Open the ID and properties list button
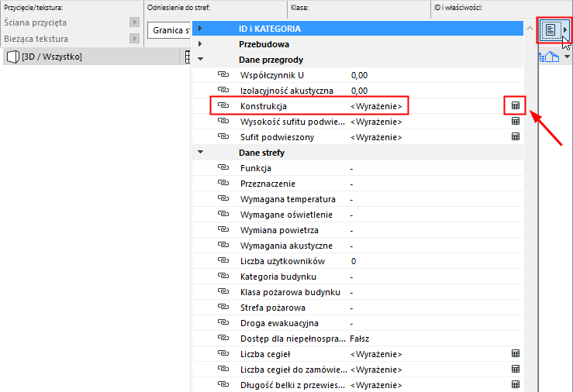Viewport: 573px width, 392px height. 550,30
